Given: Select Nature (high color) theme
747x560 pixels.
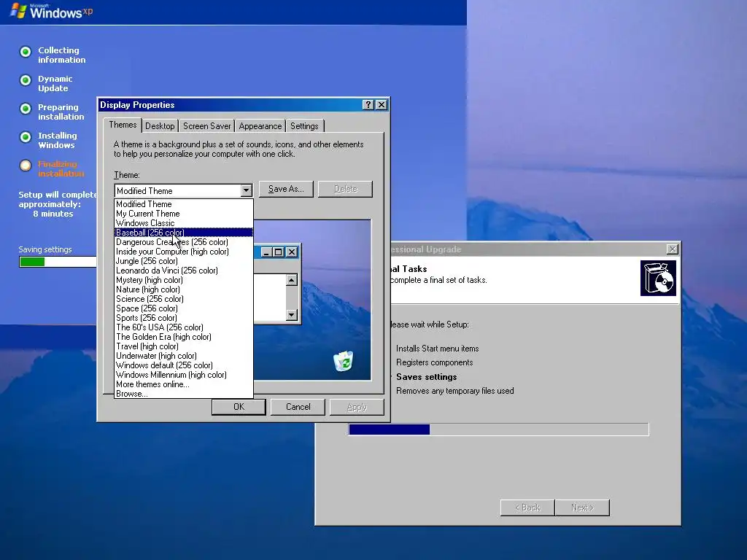Looking at the screenshot, I should click(x=183, y=289).
